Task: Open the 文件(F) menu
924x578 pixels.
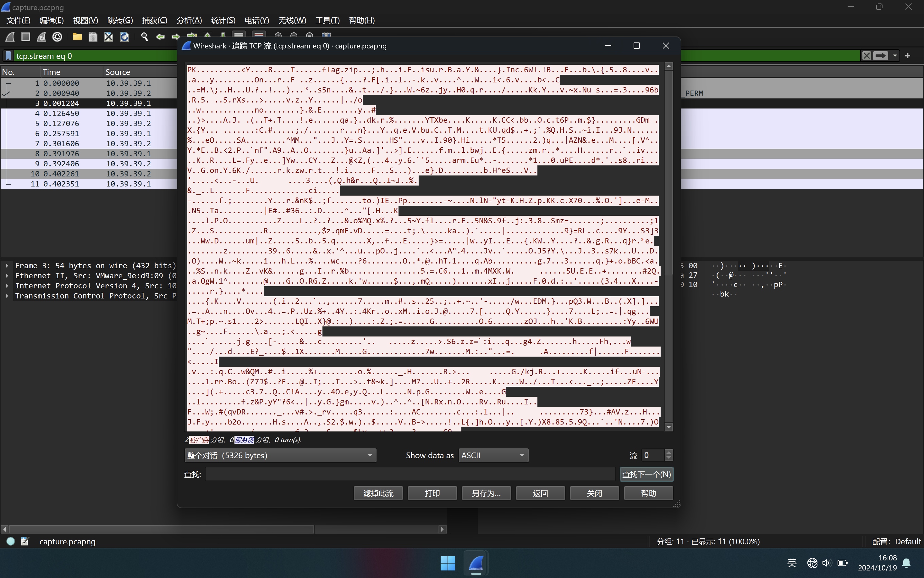Action: coord(18,20)
